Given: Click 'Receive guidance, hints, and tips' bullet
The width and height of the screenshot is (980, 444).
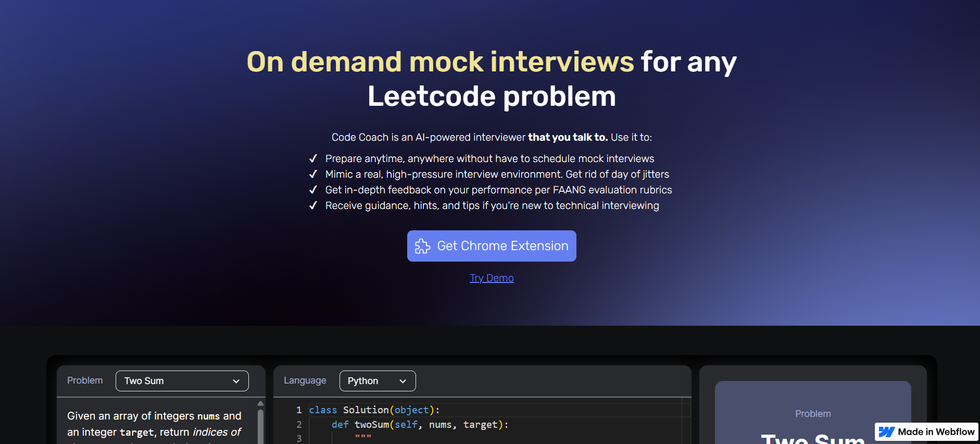Looking at the screenshot, I should pos(492,205).
